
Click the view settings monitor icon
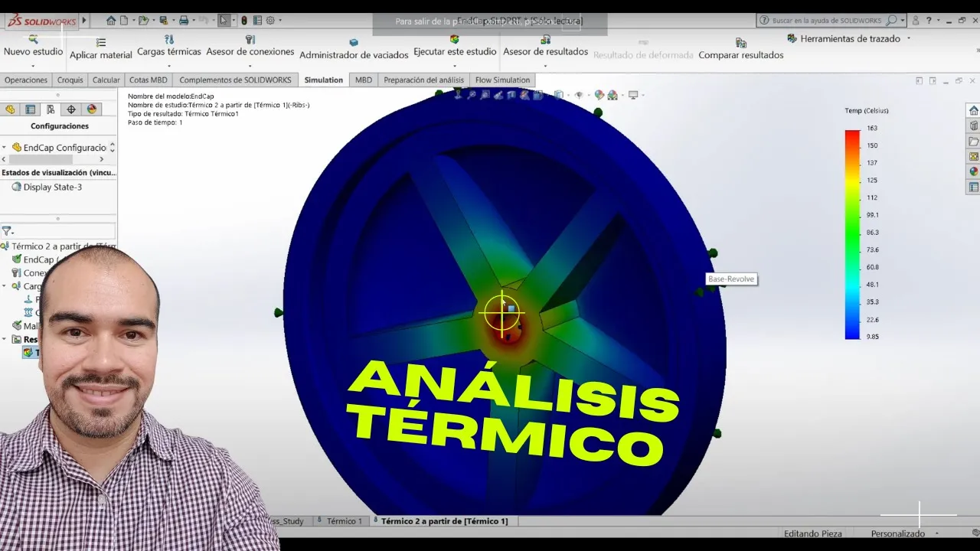click(633, 95)
